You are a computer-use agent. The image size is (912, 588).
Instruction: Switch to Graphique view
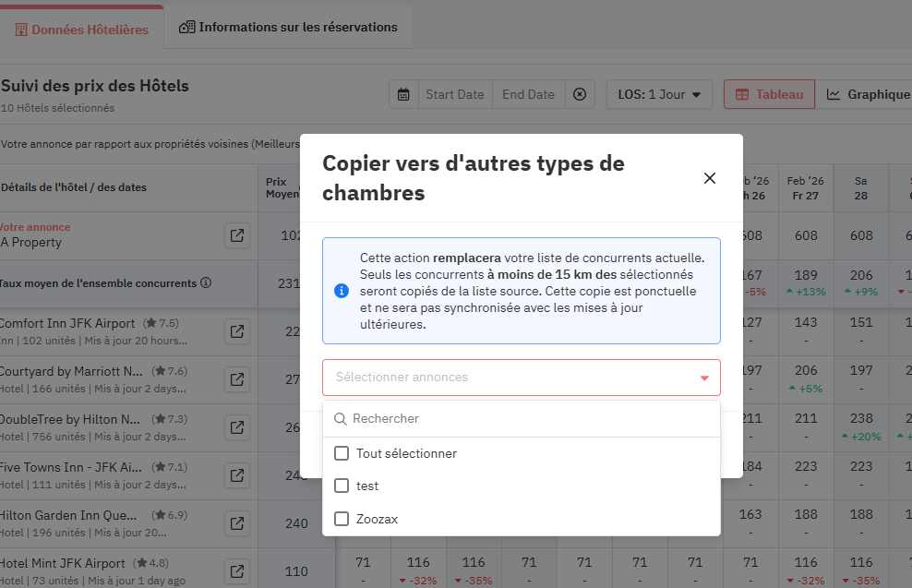point(868,94)
